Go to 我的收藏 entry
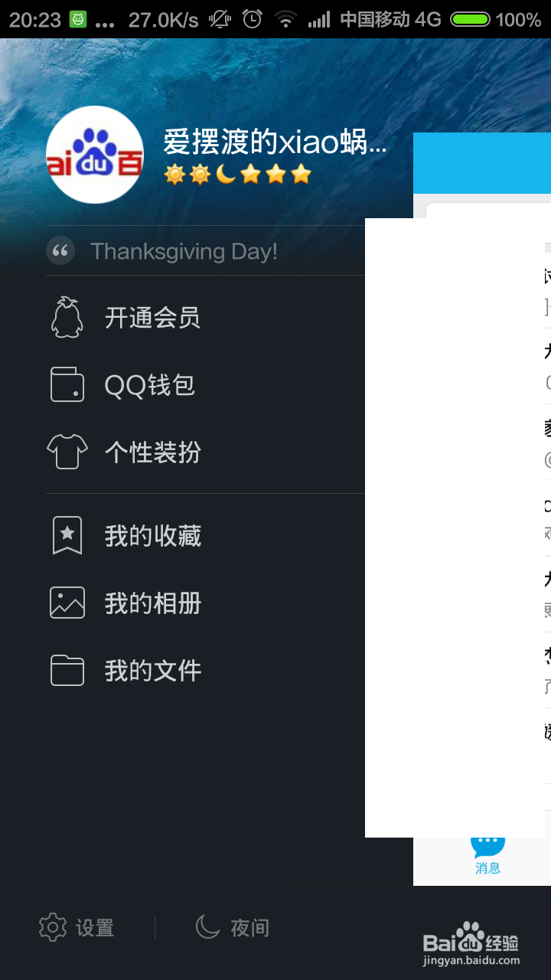Image resolution: width=551 pixels, height=980 pixels. (153, 536)
